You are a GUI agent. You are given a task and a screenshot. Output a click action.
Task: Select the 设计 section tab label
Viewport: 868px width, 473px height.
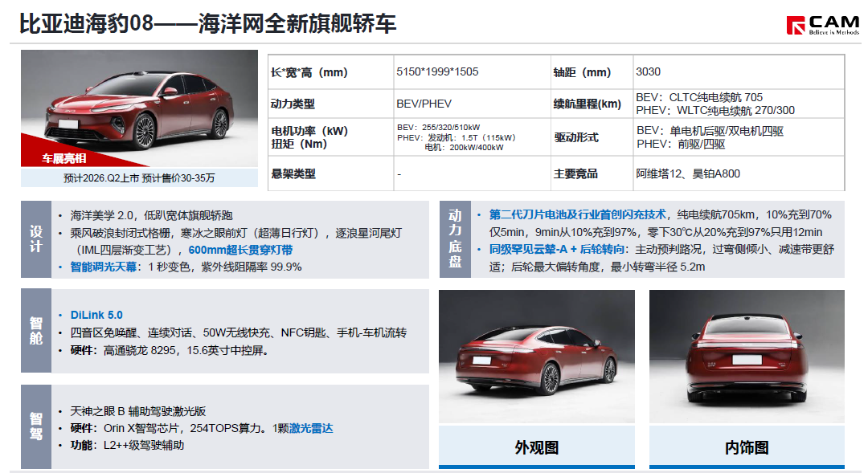point(36,239)
